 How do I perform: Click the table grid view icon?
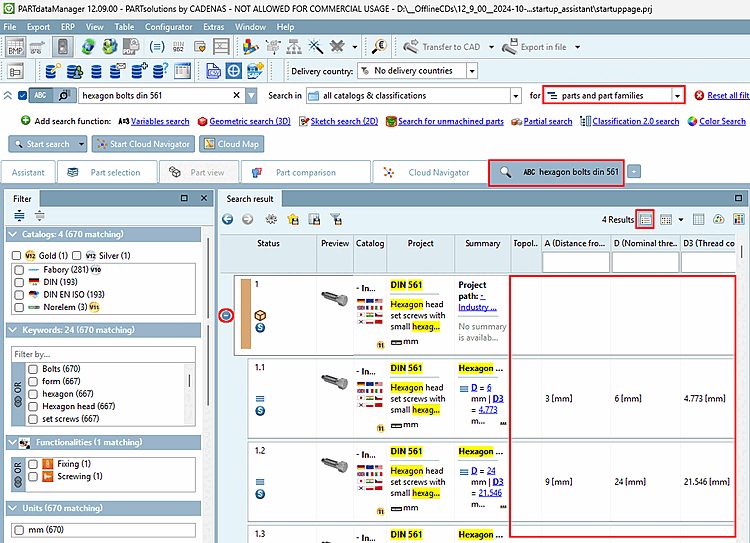(x=698, y=220)
